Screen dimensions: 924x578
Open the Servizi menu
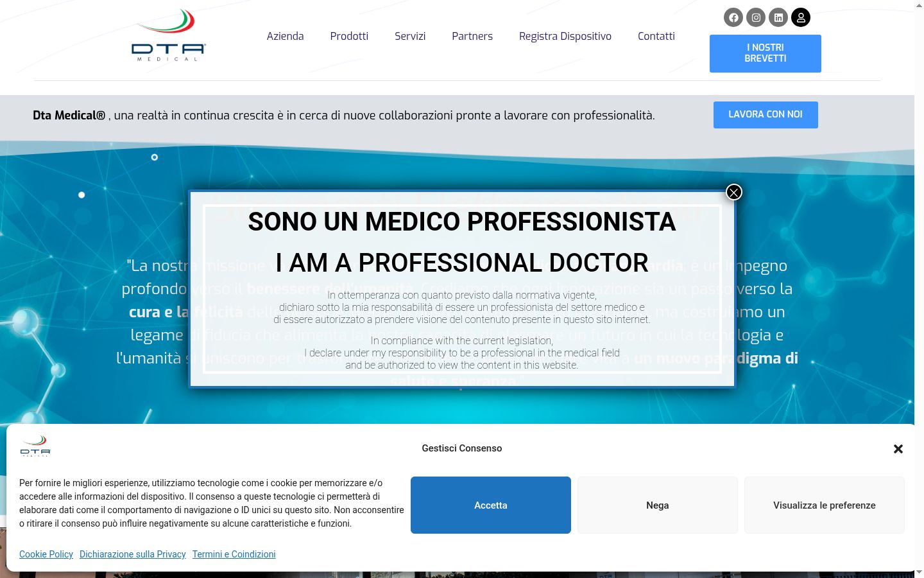coord(410,36)
